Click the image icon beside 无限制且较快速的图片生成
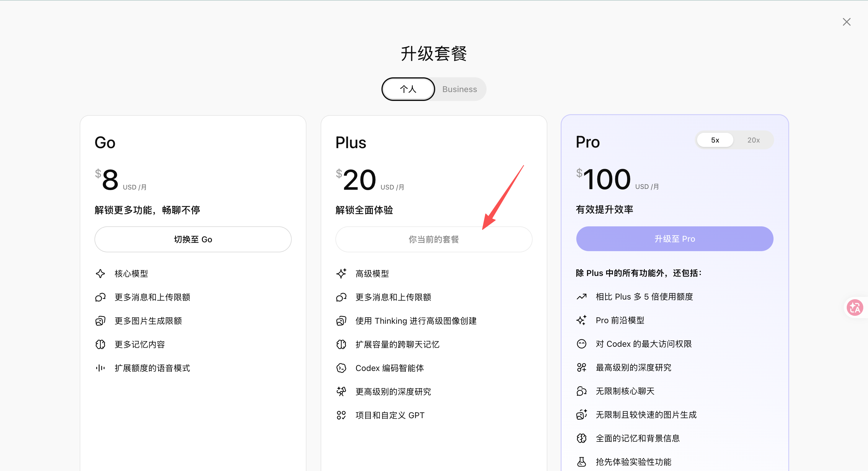Screen dimensions: 868x471 tap(582, 414)
